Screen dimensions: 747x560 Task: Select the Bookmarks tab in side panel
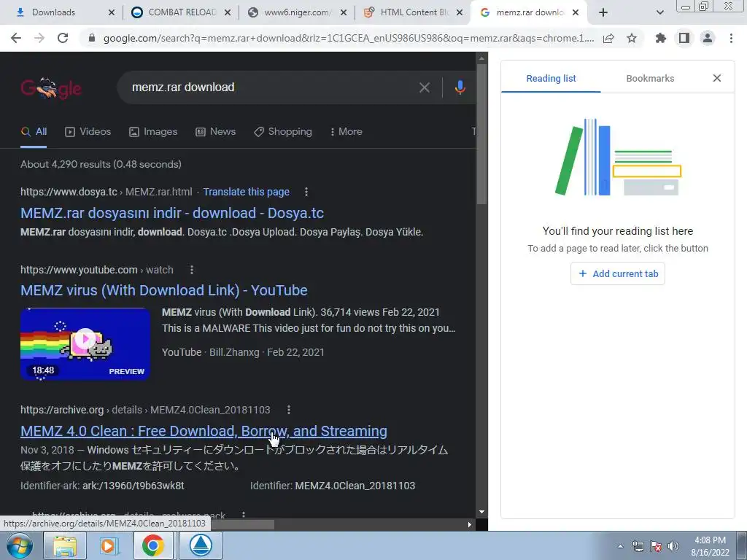pos(650,79)
